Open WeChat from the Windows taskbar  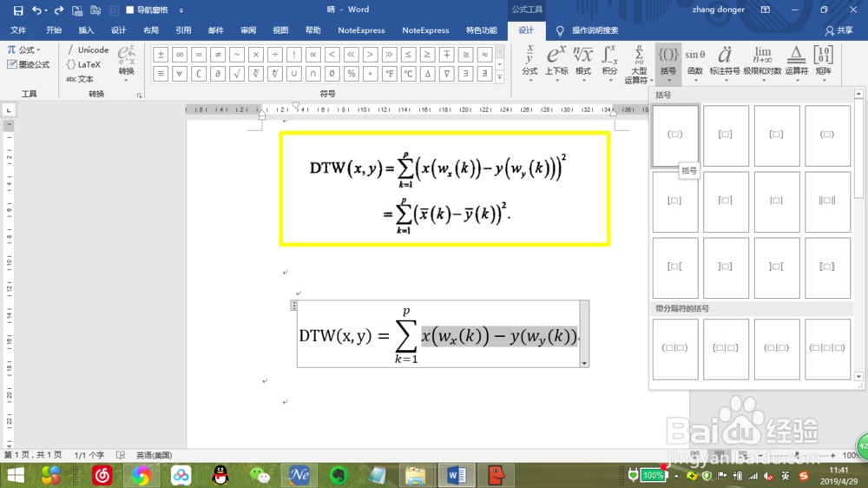coord(260,475)
